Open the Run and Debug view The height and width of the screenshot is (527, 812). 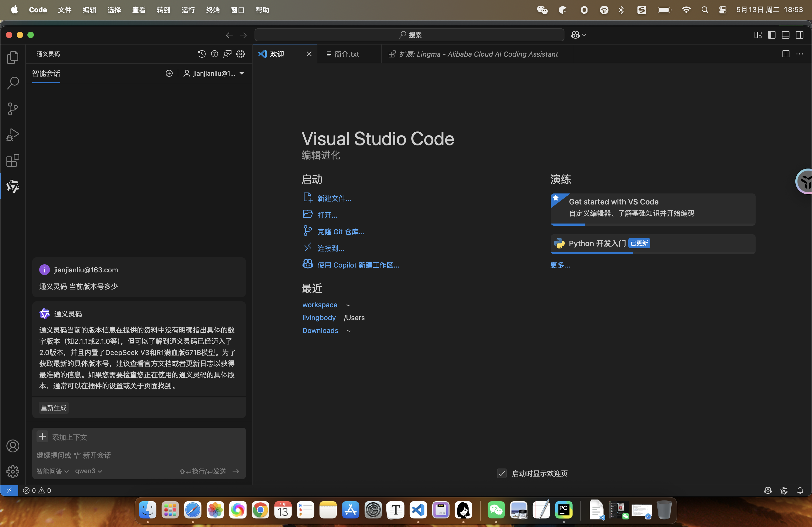[13, 135]
